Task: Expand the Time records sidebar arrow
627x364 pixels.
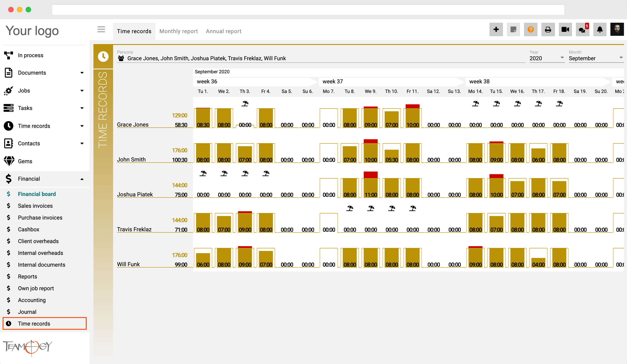Action: point(82,126)
